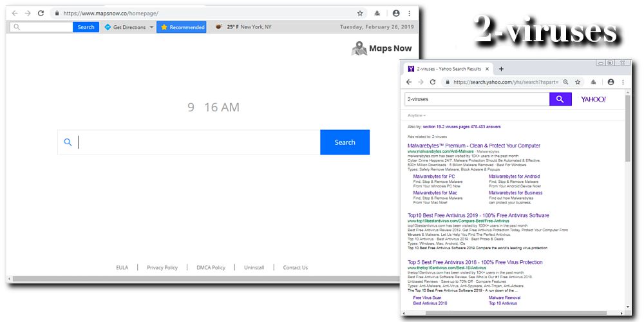Open Chrome menu in Yahoo window
This screenshot has width=644, height=322.
click(x=623, y=82)
